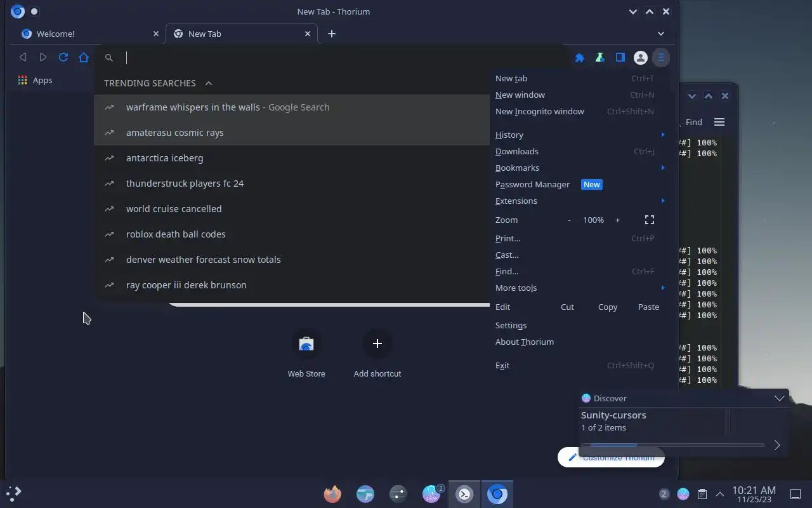Open a new tab with plus button

tap(332, 34)
